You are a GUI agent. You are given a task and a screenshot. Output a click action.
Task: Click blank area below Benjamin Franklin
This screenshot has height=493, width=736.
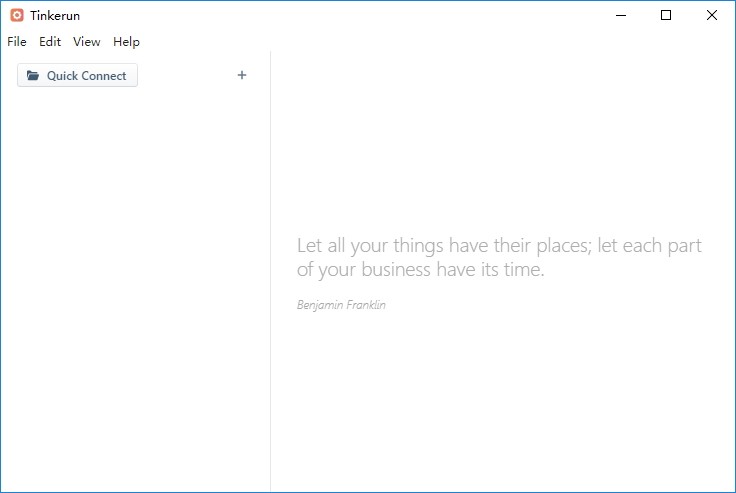click(x=500, y=400)
